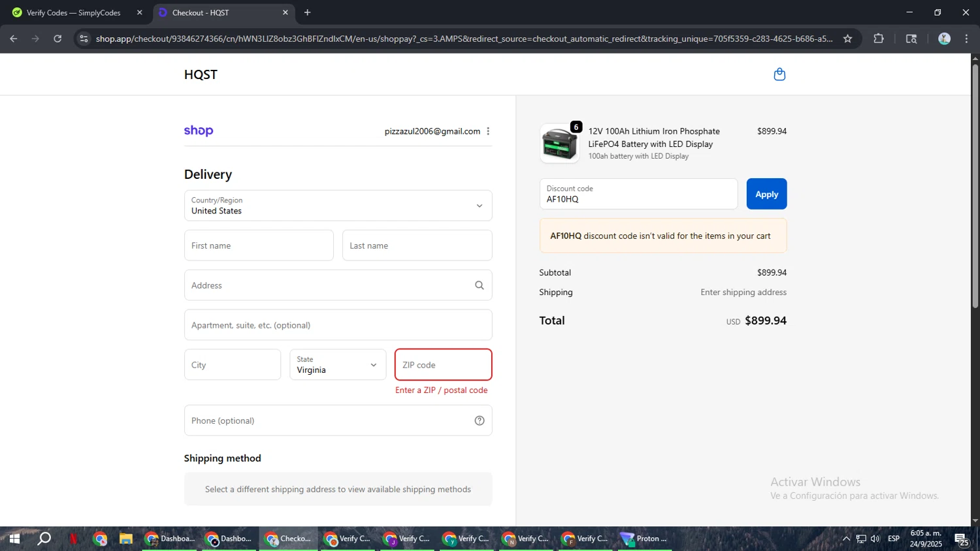
Task: Click the network tray icon
Action: 861,539
